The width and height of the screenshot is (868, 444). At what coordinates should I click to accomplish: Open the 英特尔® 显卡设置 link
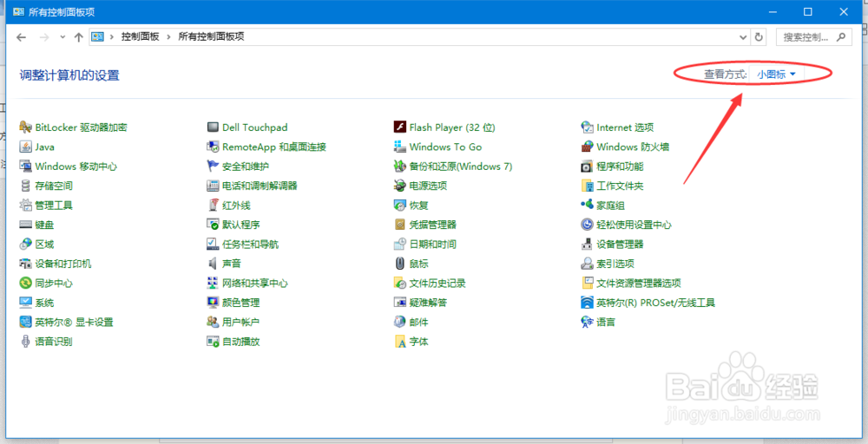point(74,322)
